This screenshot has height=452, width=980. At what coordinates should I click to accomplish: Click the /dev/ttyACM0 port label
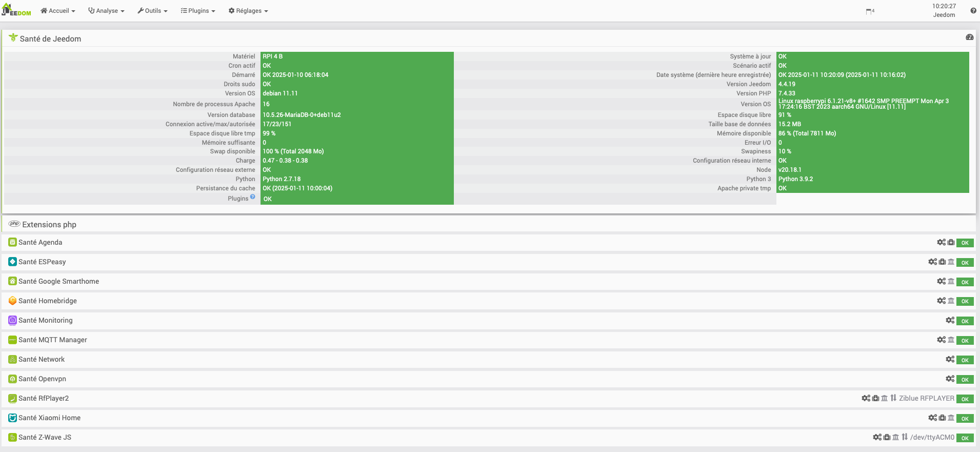[x=932, y=437]
